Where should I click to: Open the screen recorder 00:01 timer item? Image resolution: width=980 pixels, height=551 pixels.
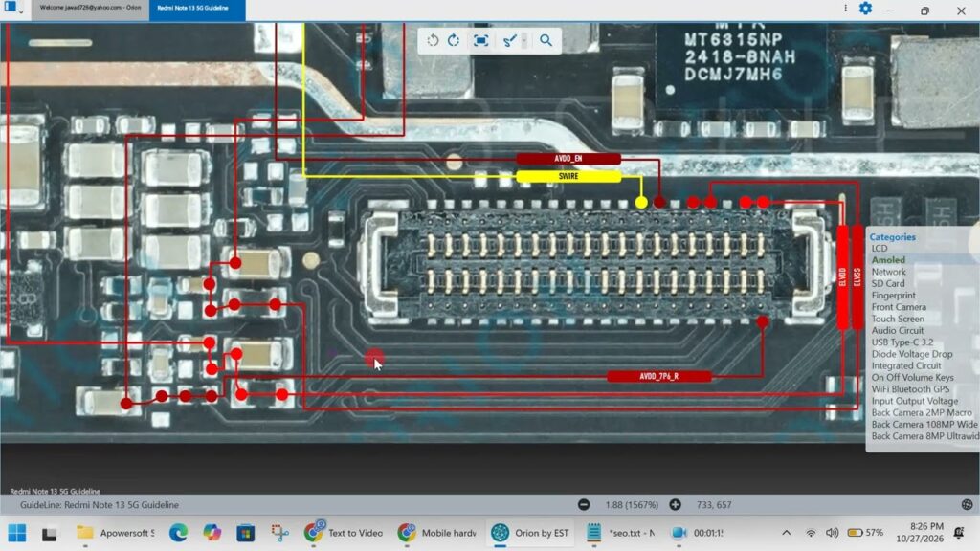coord(697,533)
